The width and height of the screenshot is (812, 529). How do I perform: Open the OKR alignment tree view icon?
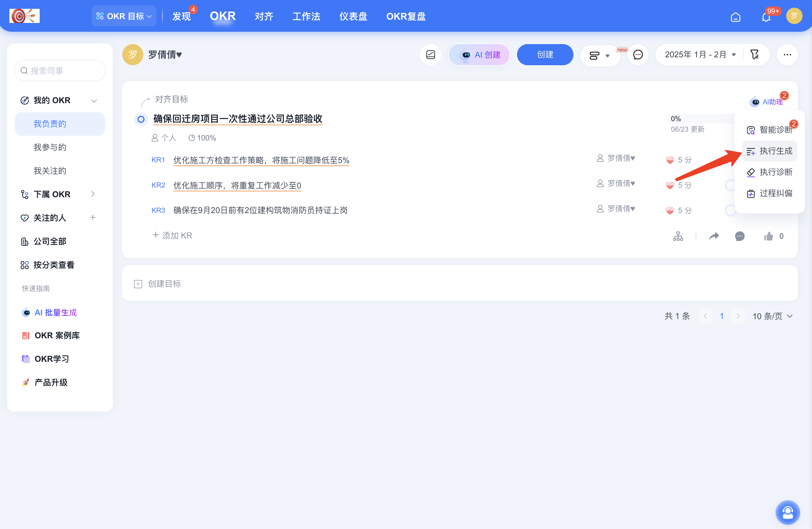point(678,236)
